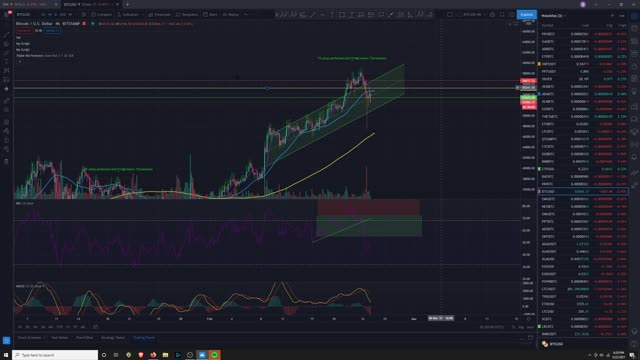640x360 pixels.
Task: Select the trend line drawing tool
Action: [6, 34]
